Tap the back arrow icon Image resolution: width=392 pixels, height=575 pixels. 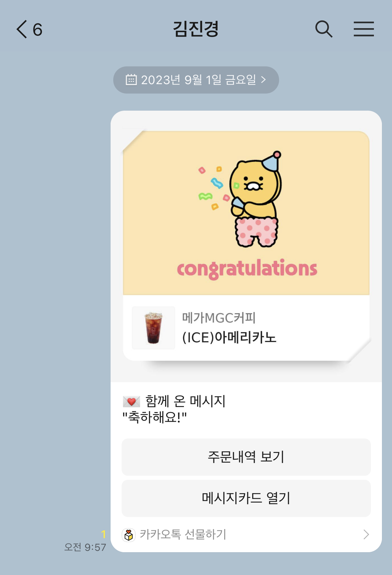pos(22,29)
